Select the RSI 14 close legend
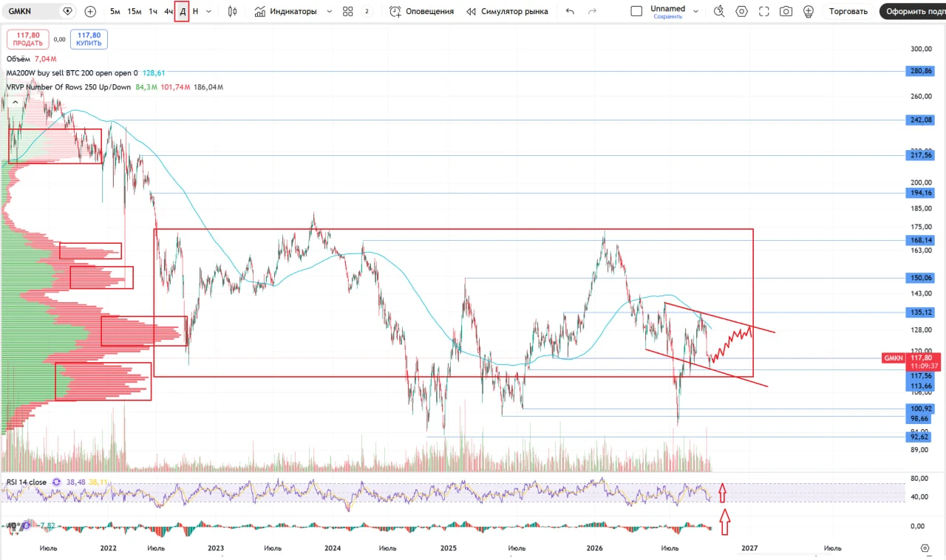This screenshot has height=560, width=946. tap(26, 482)
